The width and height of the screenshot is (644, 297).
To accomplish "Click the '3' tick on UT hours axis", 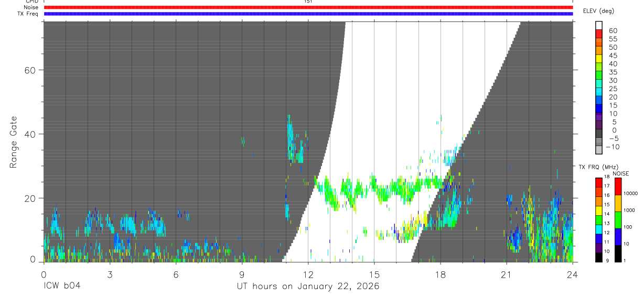I will 110,275.
